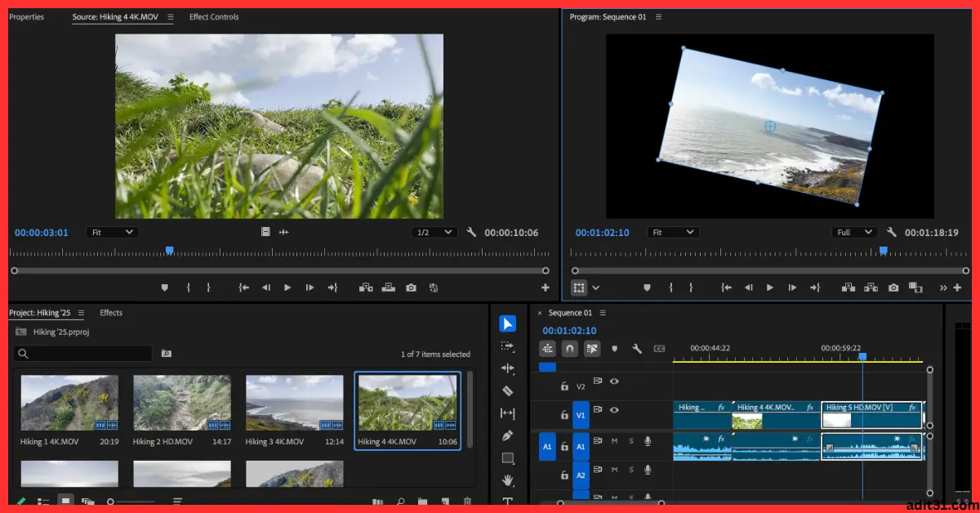980x513 pixels.
Task: Open the 1/2 playback resolution dropdown in Source monitor
Action: tap(435, 232)
